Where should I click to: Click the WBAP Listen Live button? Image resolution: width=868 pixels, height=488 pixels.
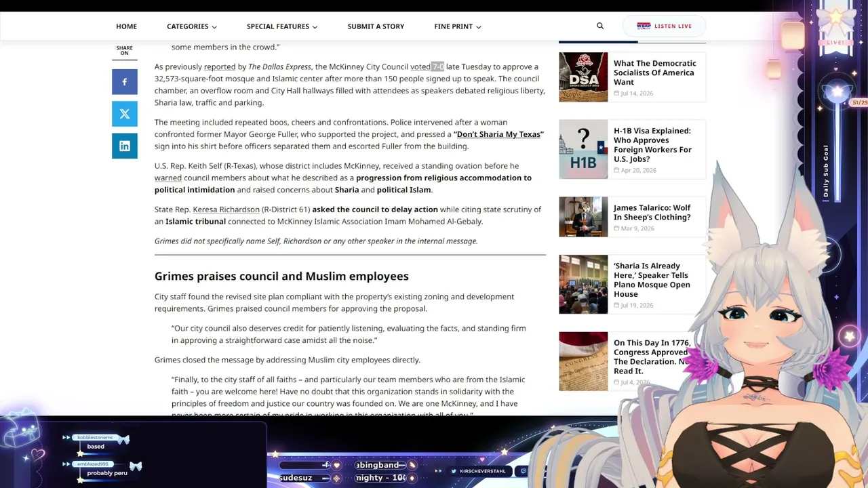coord(664,26)
